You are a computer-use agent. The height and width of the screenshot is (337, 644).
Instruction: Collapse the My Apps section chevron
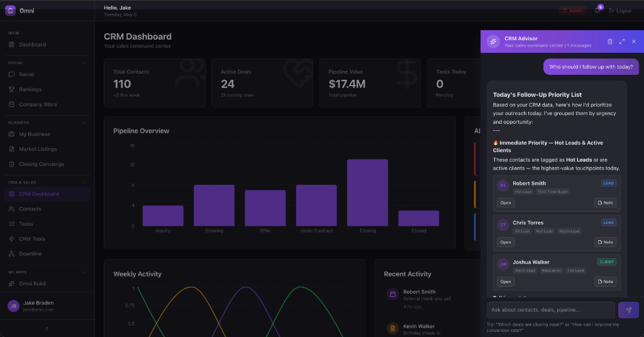pos(84,272)
